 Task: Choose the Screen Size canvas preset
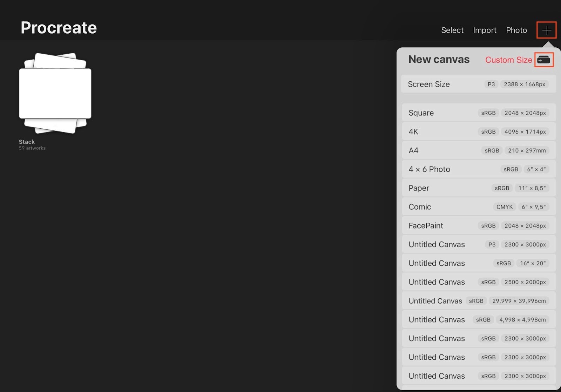[479, 84]
